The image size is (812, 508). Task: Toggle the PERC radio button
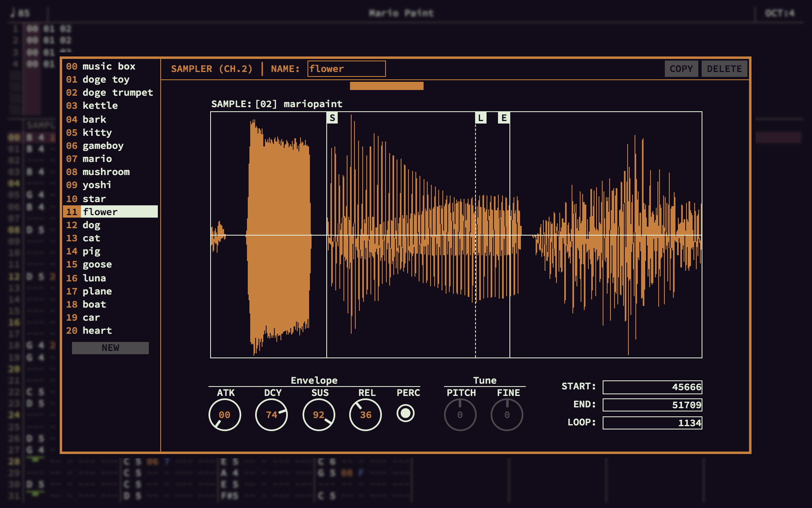406,413
